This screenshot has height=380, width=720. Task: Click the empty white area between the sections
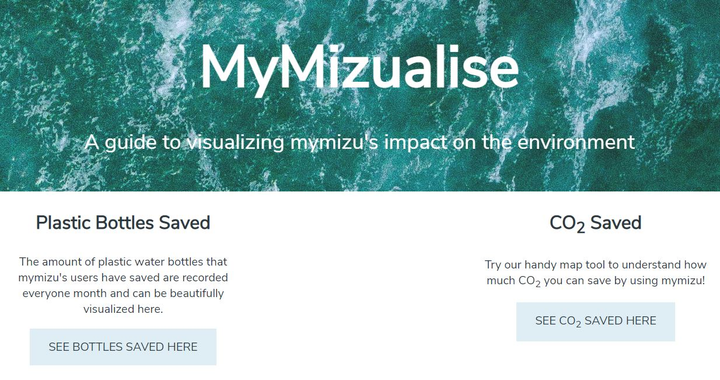coord(360,285)
